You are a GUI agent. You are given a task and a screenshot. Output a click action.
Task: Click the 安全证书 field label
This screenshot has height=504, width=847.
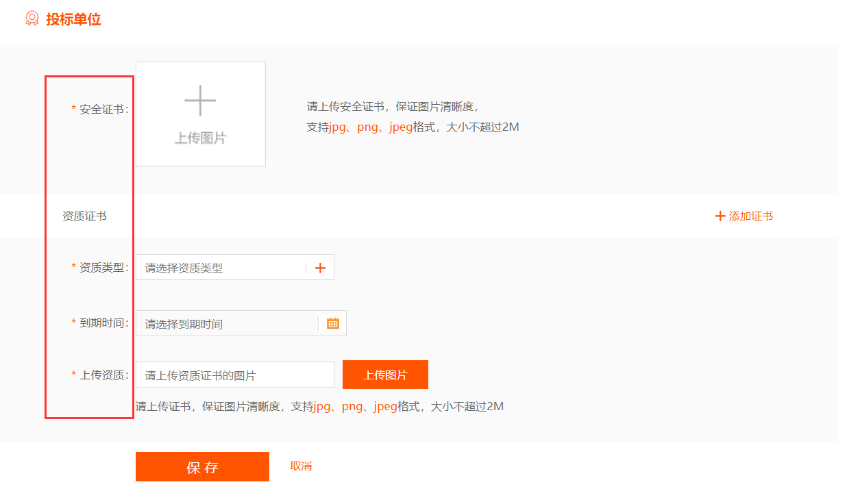(103, 109)
